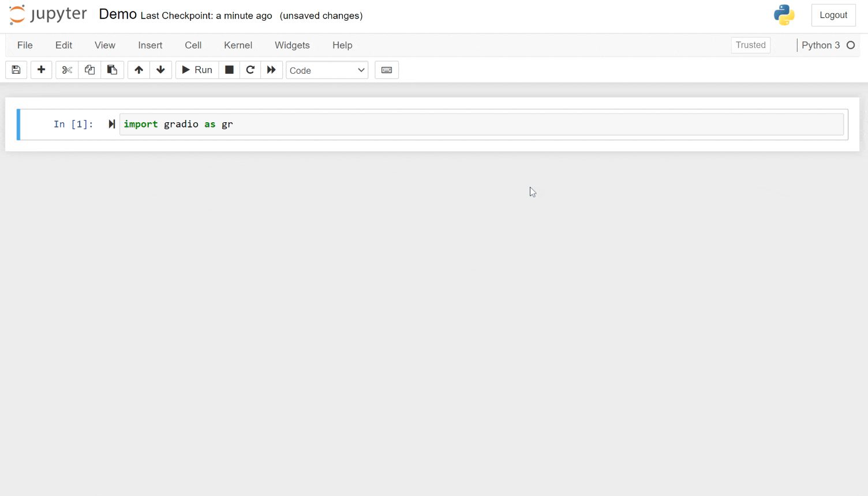This screenshot has height=496, width=868.
Task: Expand the Widgets menu
Action: [292, 45]
